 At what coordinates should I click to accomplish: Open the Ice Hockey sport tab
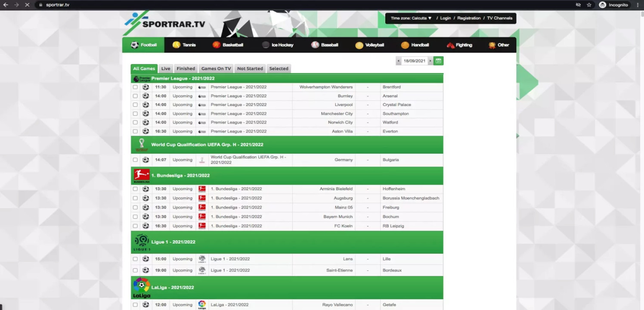[278, 45]
